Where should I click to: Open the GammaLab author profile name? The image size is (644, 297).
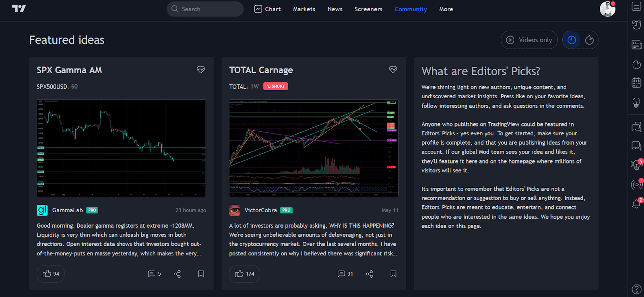[x=67, y=210]
